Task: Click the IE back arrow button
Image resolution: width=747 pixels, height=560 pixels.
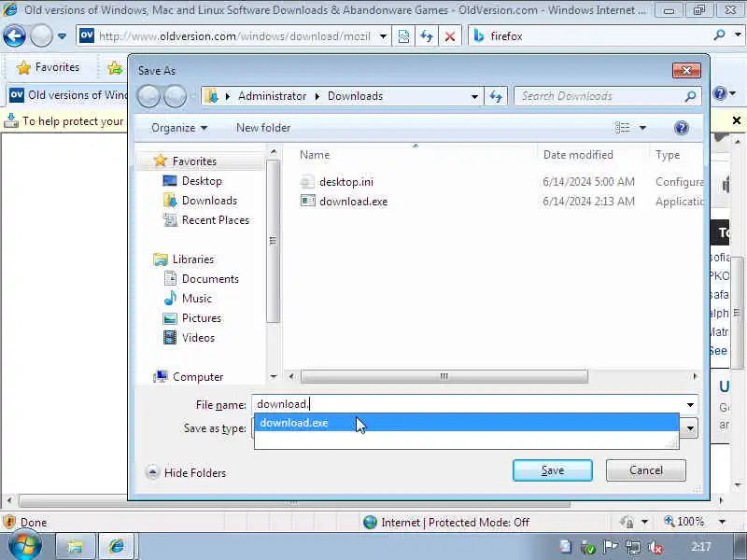Action: click(14, 35)
